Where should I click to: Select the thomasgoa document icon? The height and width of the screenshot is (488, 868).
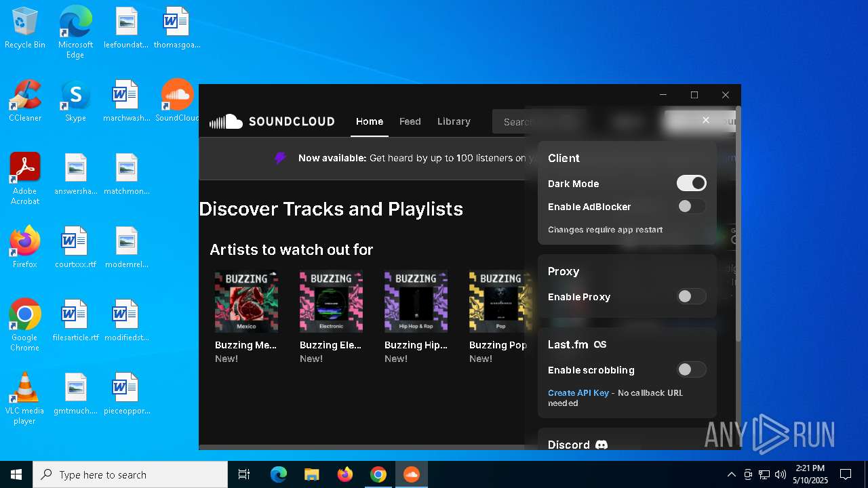[177, 27]
